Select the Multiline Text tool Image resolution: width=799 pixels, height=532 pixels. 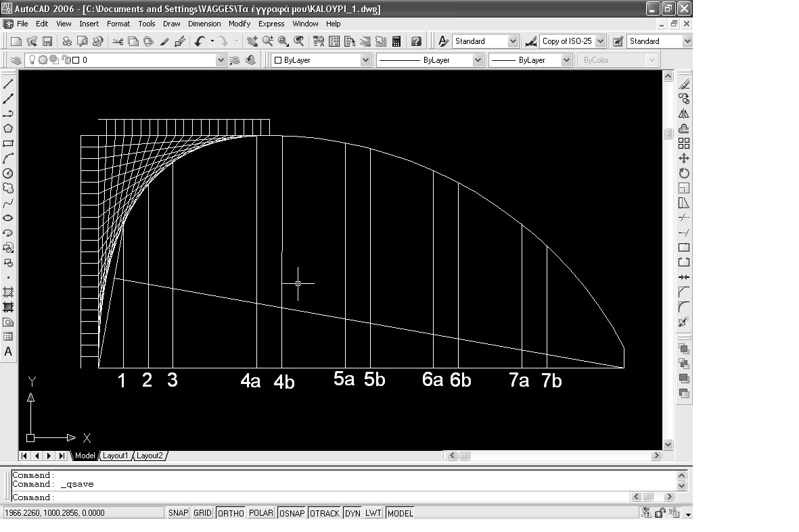tap(8, 352)
